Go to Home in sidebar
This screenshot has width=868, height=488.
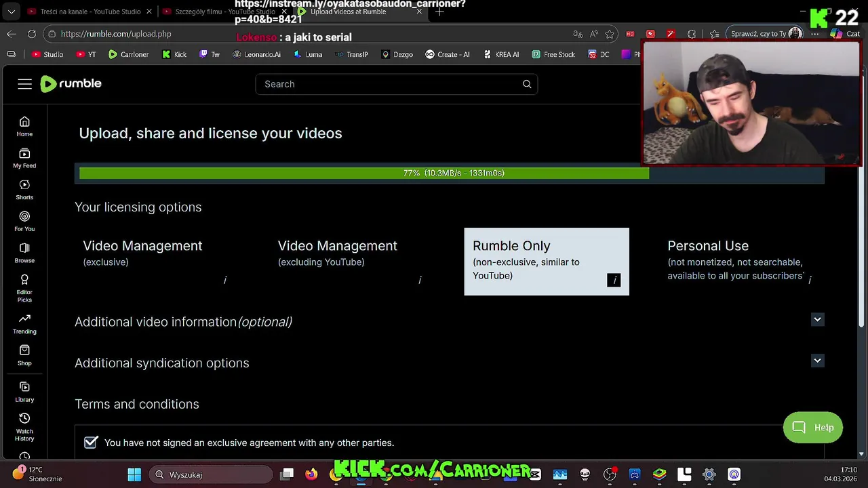click(24, 126)
